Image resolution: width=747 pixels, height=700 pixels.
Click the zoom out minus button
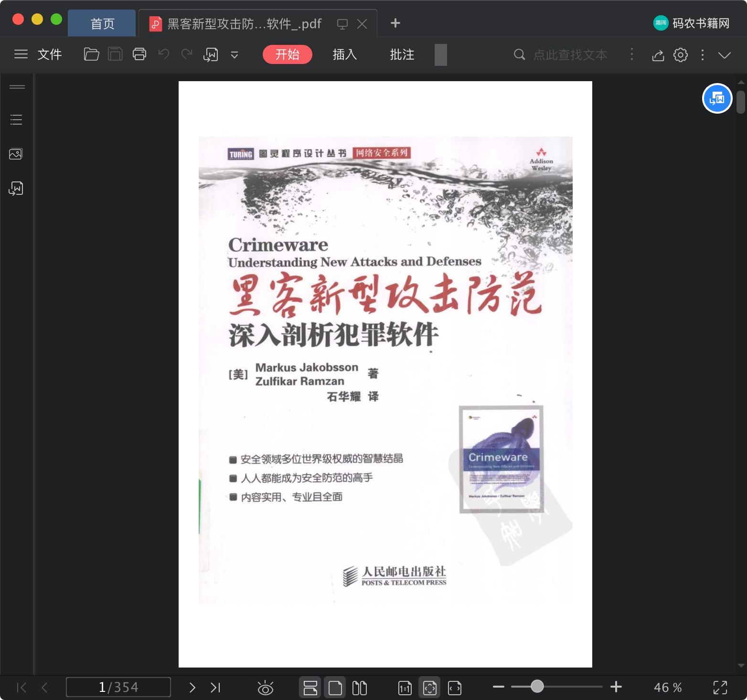(499, 687)
